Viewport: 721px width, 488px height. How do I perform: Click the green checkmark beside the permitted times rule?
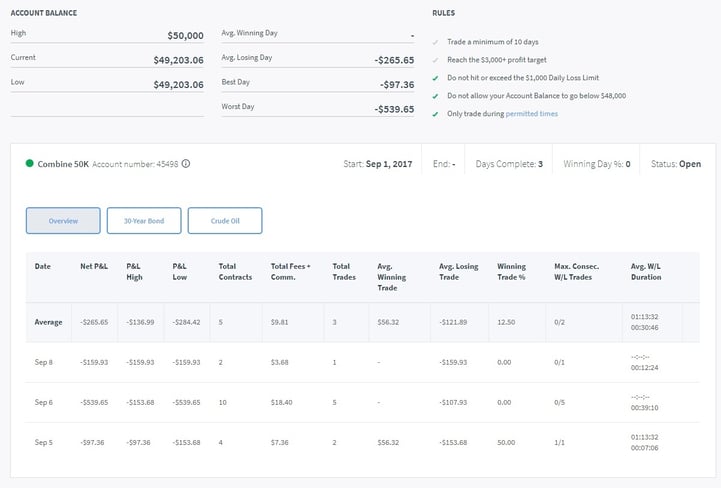click(x=435, y=114)
